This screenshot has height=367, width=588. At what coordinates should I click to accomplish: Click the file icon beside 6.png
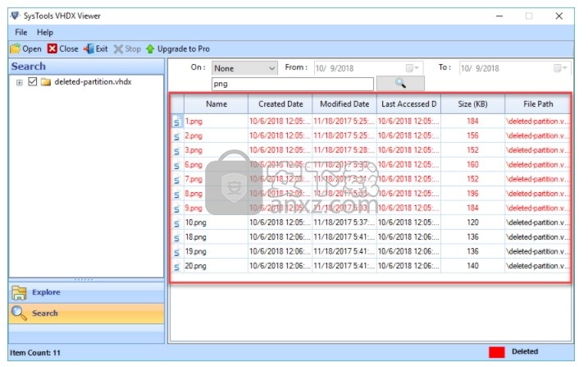point(176,165)
